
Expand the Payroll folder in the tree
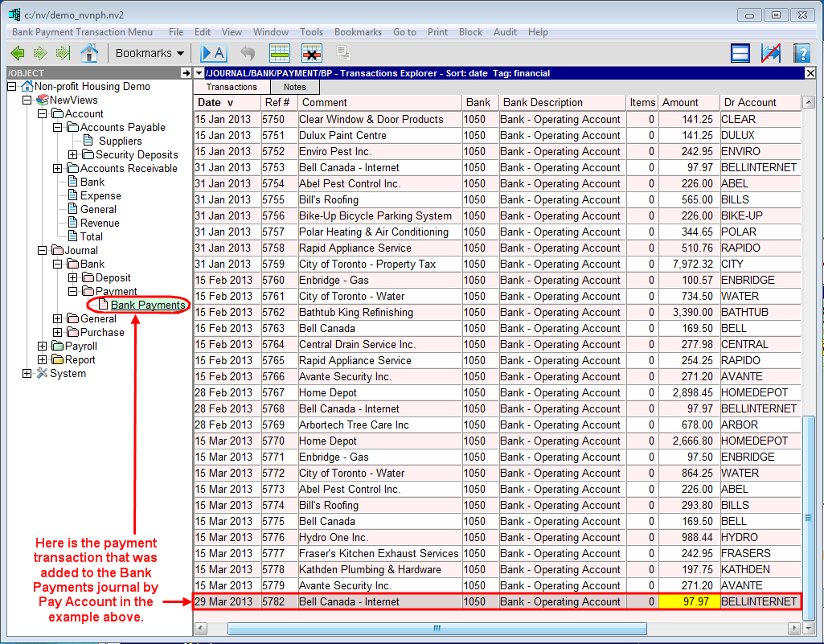pyautogui.click(x=43, y=347)
